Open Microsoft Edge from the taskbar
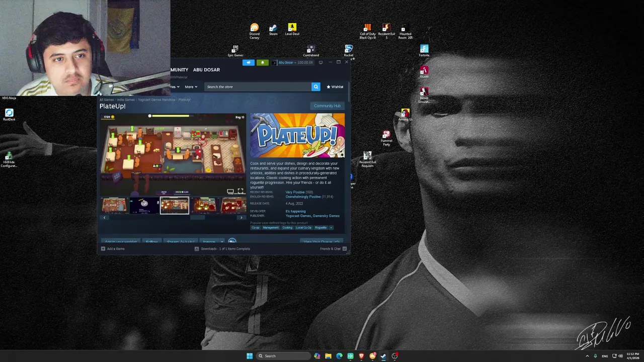 (x=339, y=356)
